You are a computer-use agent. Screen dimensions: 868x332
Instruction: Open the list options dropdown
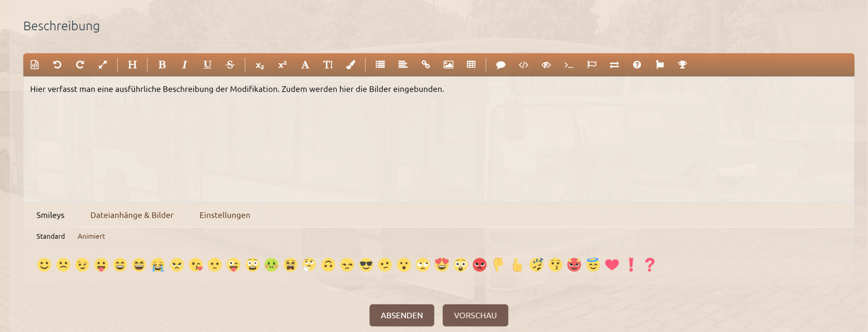[380, 65]
